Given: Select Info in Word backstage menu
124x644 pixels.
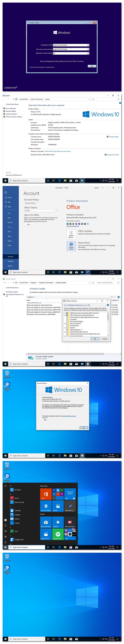Looking at the screenshot, I should click(x=9, y=213).
